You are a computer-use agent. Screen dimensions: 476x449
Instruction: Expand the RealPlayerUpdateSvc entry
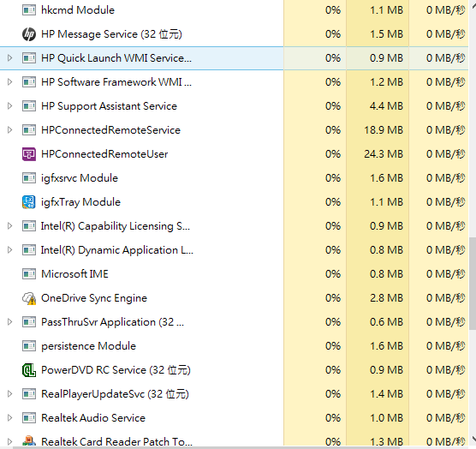point(9,393)
